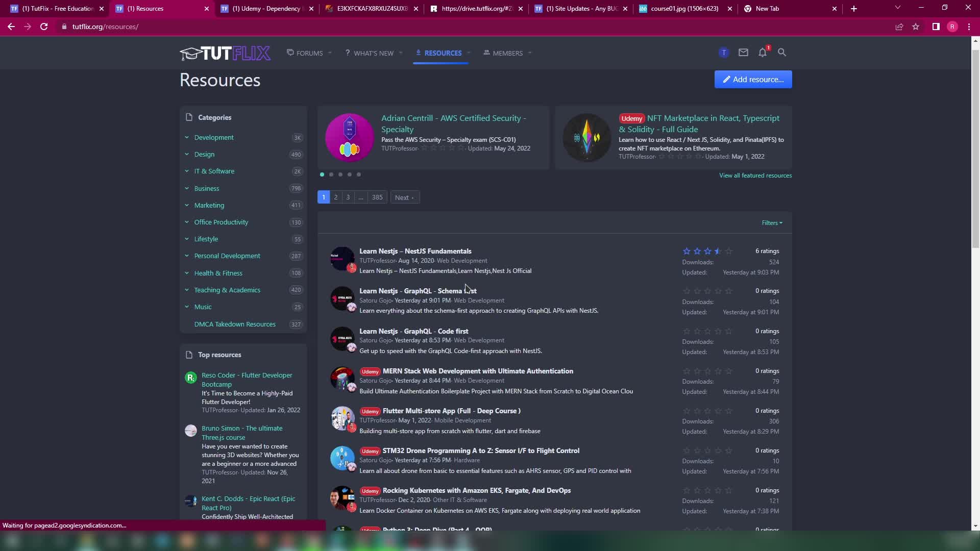980x551 pixels.
Task: Click the Udemy badge on NFT Marketplace resource
Action: click(631, 118)
